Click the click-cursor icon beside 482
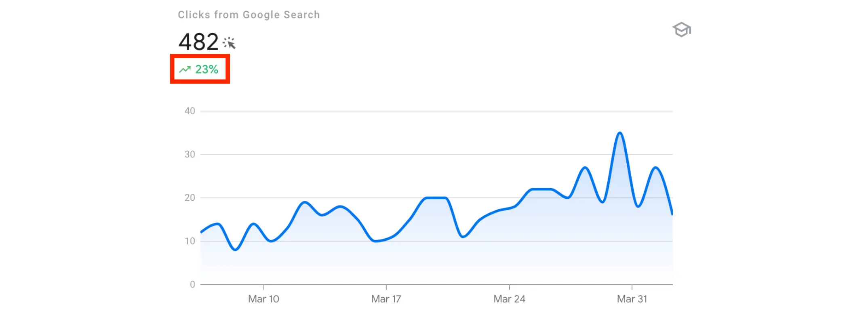Viewport: 868px width, 315px height. [229, 42]
